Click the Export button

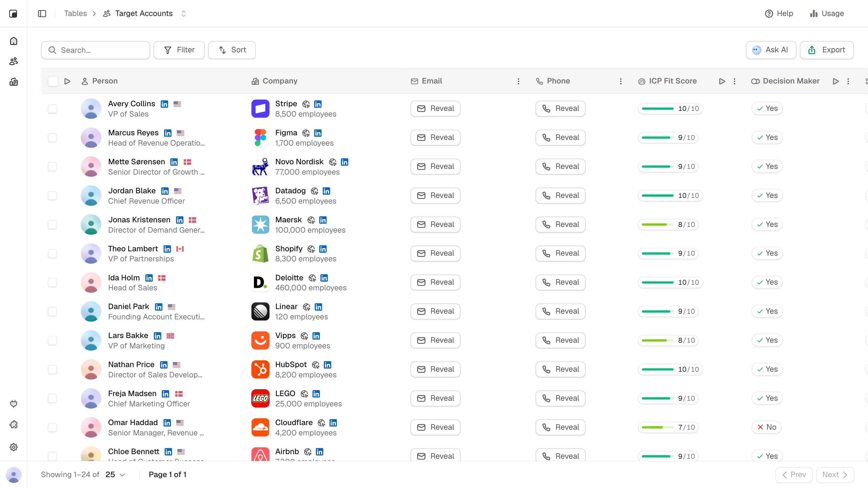(826, 50)
